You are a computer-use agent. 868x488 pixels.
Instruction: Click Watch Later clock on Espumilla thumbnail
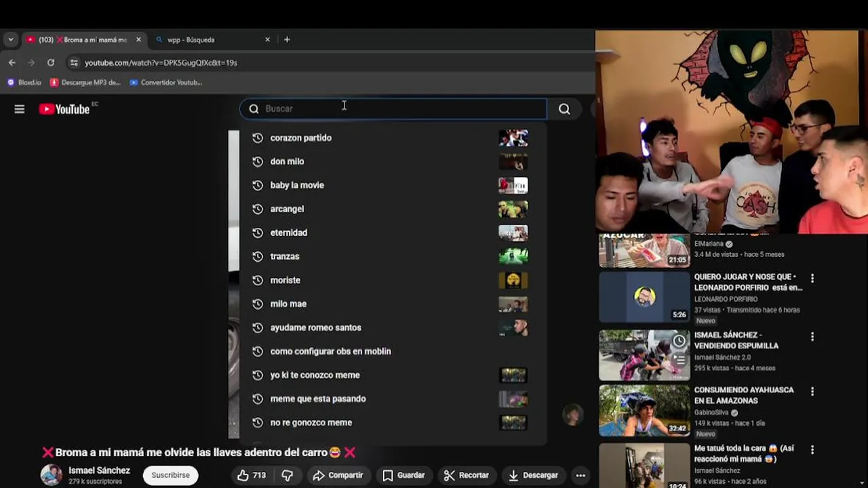click(679, 341)
